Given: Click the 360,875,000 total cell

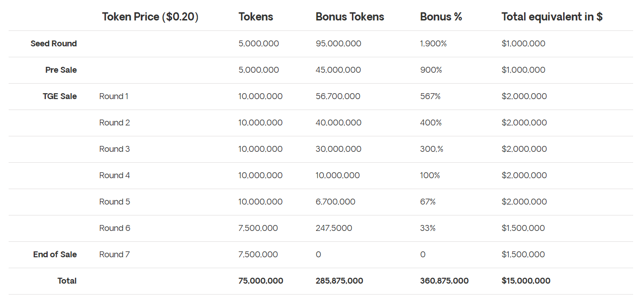Looking at the screenshot, I should coord(444,281).
